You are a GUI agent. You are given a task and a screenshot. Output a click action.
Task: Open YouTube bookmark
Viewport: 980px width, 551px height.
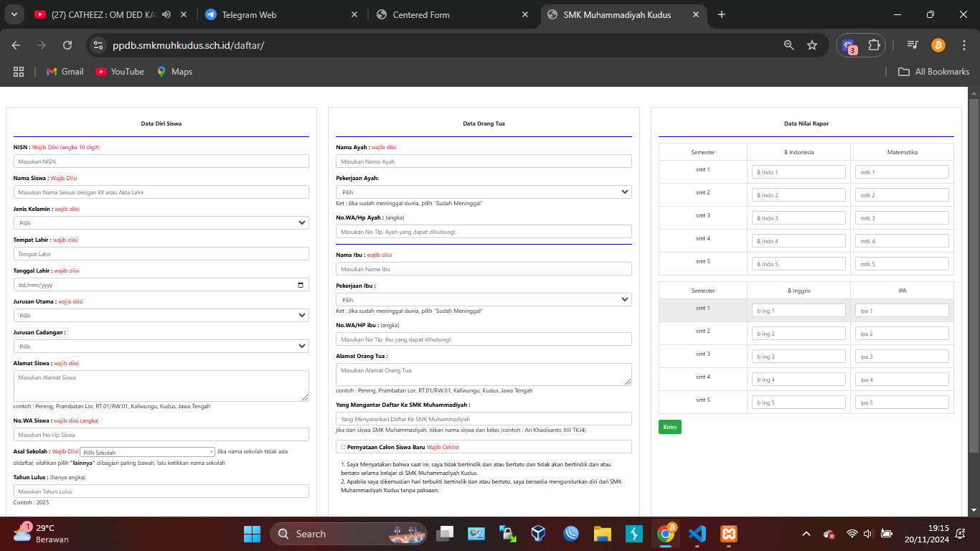click(x=120, y=72)
